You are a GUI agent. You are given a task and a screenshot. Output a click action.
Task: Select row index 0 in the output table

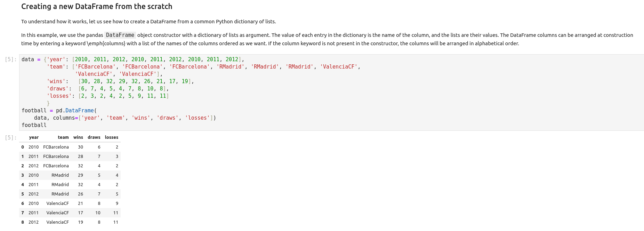tap(23, 147)
